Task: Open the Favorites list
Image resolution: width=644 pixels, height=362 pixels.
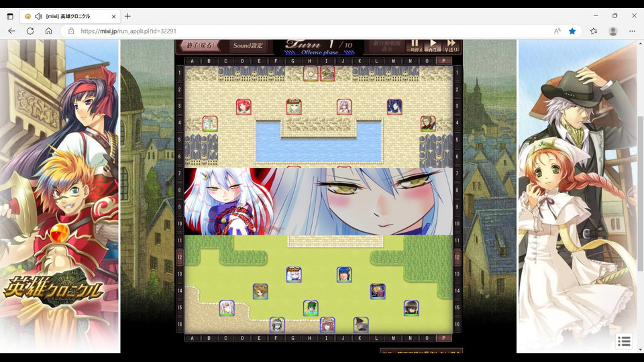Action: point(594,32)
